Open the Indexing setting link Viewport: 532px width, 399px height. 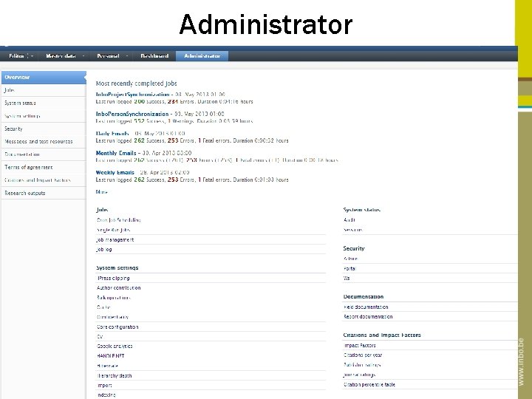[106, 395]
